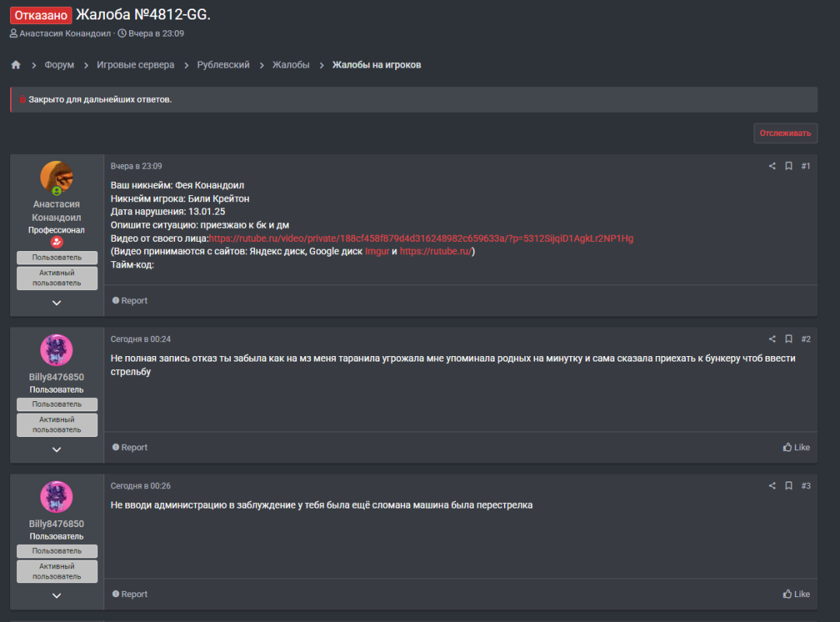Bookmark post #1

click(x=789, y=166)
